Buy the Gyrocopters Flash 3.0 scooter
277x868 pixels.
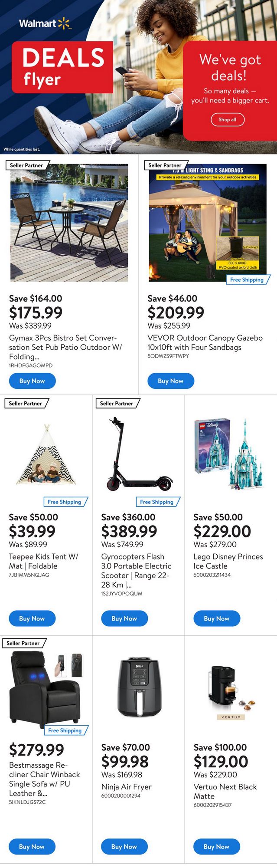click(x=124, y=618)
